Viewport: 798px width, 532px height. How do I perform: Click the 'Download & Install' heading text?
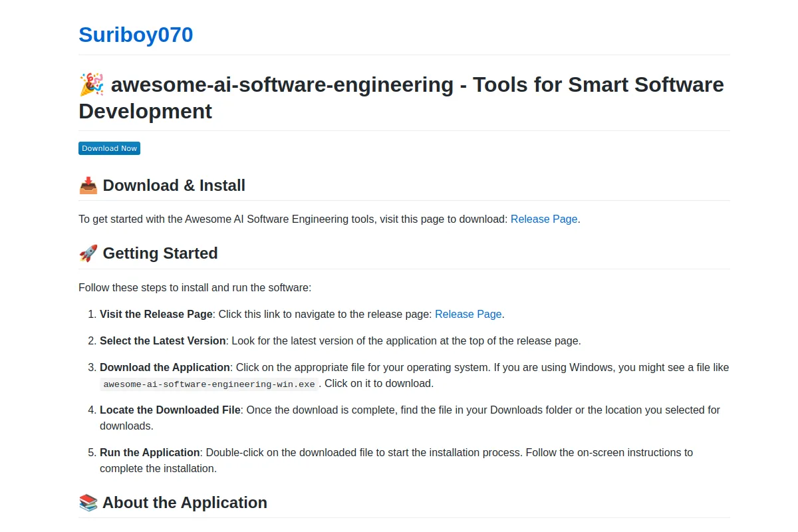(174, 186)
